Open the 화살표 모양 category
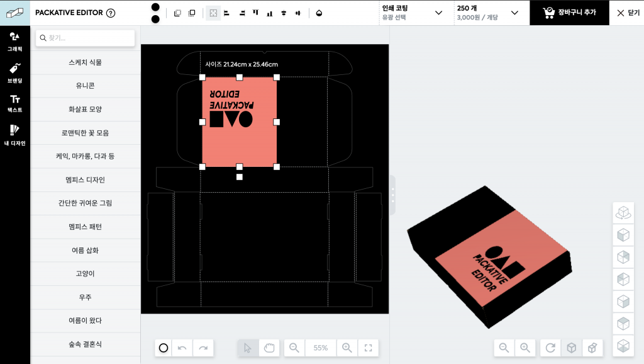Image resolution: width=644 pixels, height=364 pixels. point(86,110)
